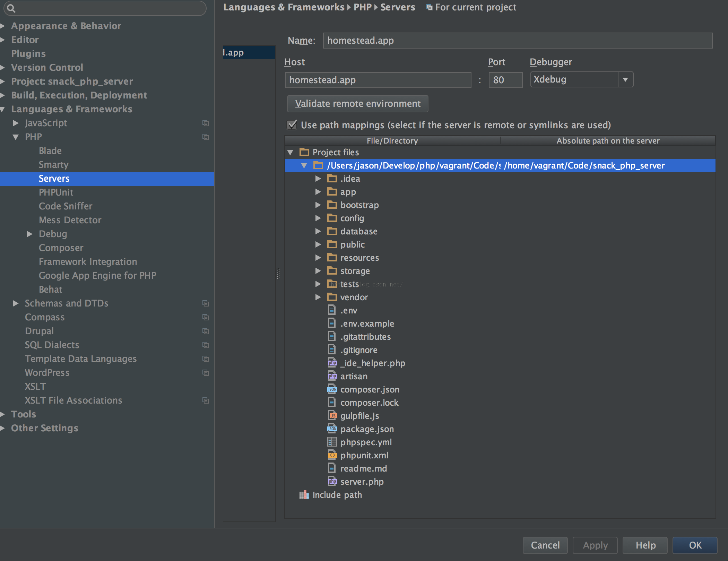
Task: Select Code Sniffer in settings tree
Action: [66, 206]
